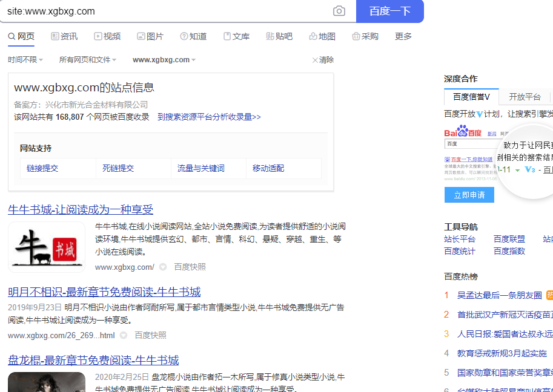
Task: Open the 流量与关键词 link
Action: (x=201, y=168)
